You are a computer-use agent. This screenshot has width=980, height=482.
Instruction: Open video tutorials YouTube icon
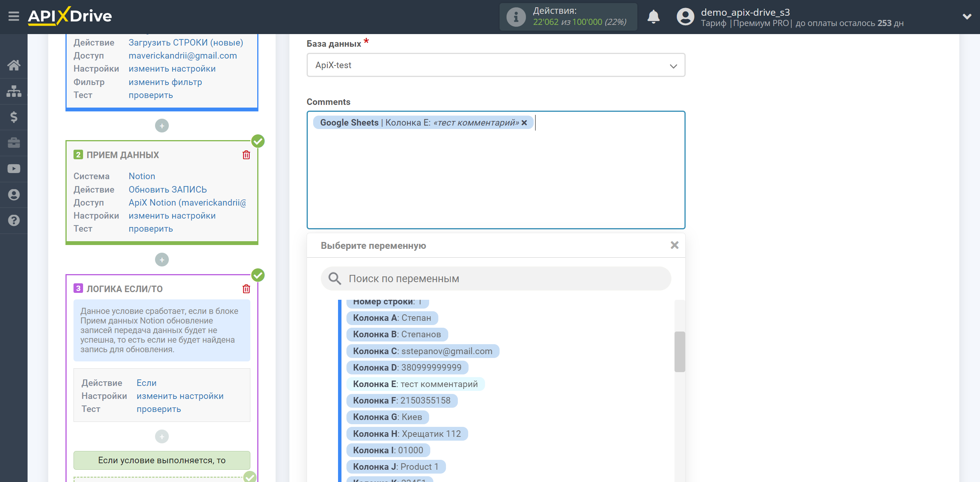point(14,169)
